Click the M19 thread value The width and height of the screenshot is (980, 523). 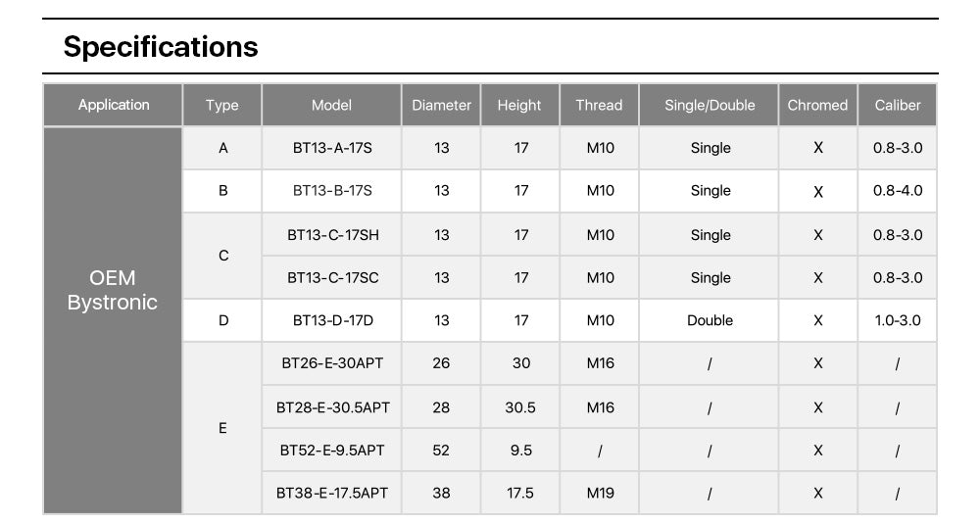pos(600,494)
